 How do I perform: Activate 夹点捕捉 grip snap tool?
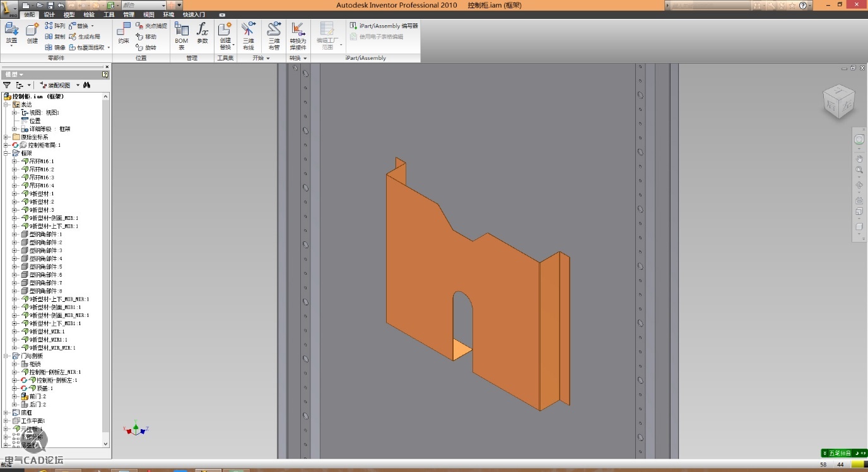pos(151,26)
